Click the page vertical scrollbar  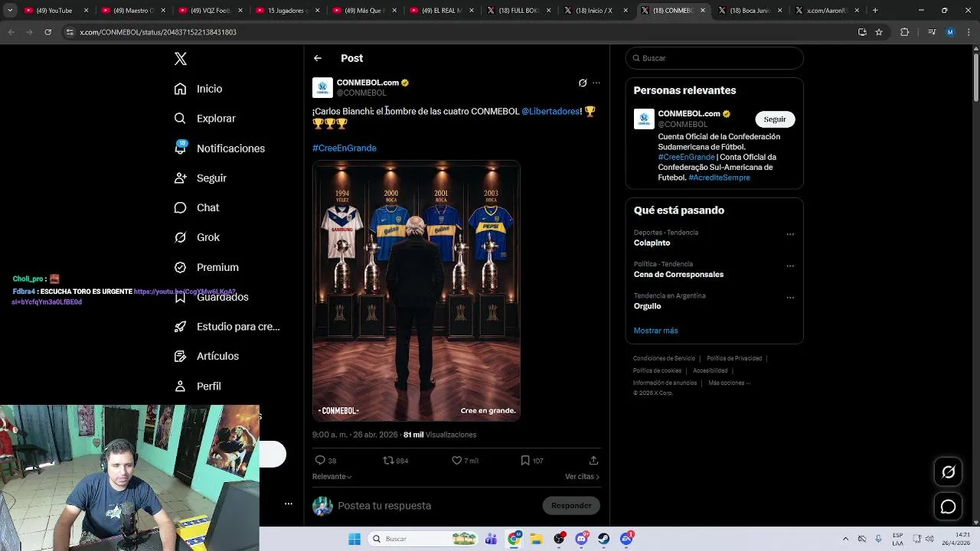tap(975, 77)
